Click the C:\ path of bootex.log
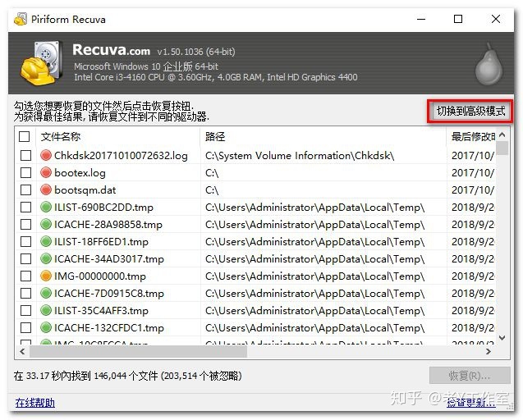 (212, 173)
